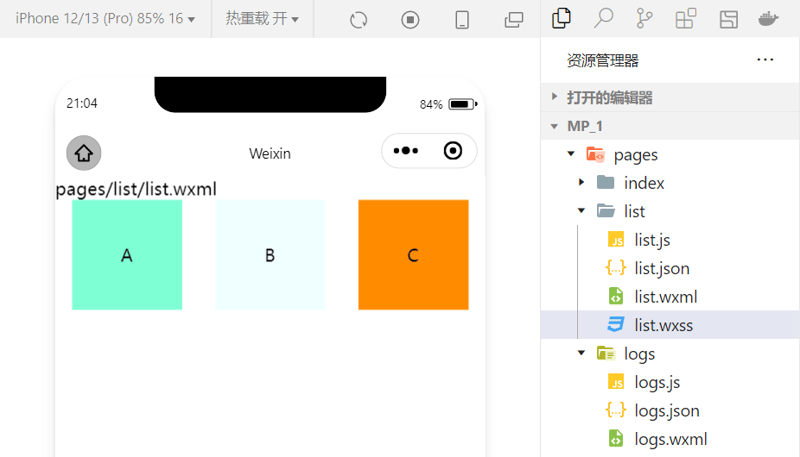Screen dimensions: 800x457
Task: Select list.wxml in the file tree
Action: (x=669, y=296)
